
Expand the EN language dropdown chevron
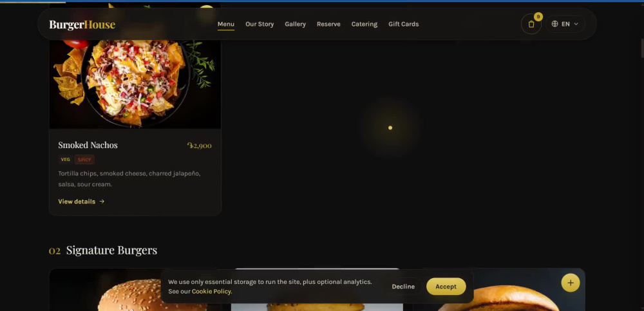coord(576,24)
